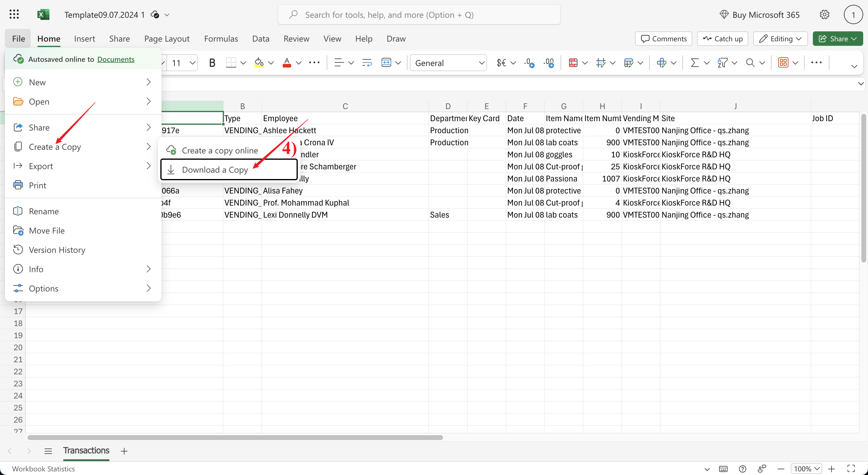The image size is (868, 475).
Task: Select Version History
Action: (83, 250)
